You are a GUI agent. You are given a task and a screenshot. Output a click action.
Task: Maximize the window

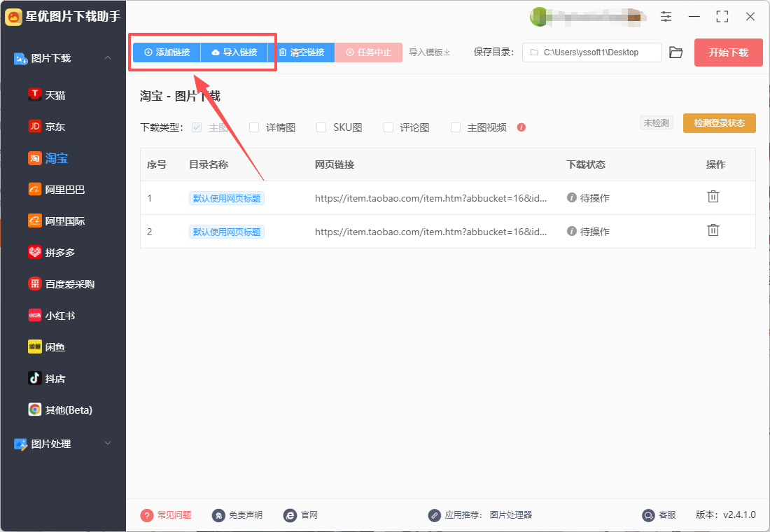722,16
